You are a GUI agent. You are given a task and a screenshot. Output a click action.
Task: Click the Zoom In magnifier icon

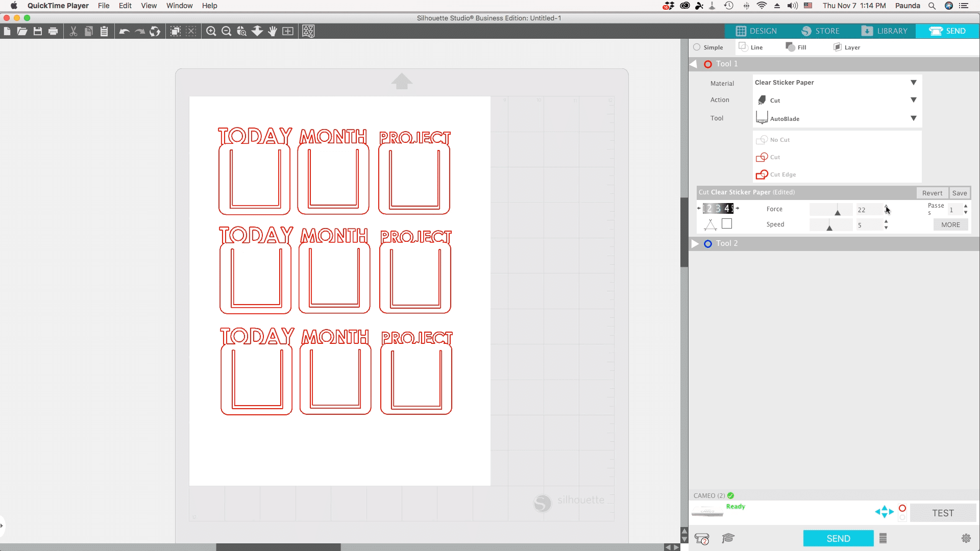pos(211,32)
